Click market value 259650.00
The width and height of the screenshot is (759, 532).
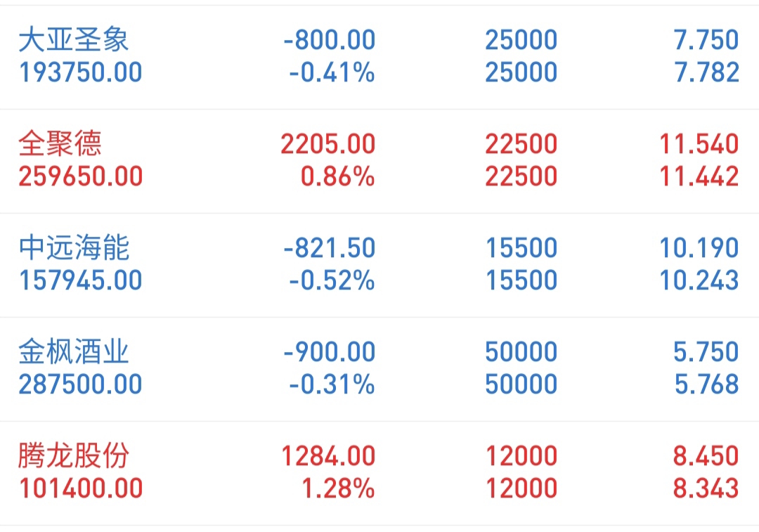tap(80, 176)
